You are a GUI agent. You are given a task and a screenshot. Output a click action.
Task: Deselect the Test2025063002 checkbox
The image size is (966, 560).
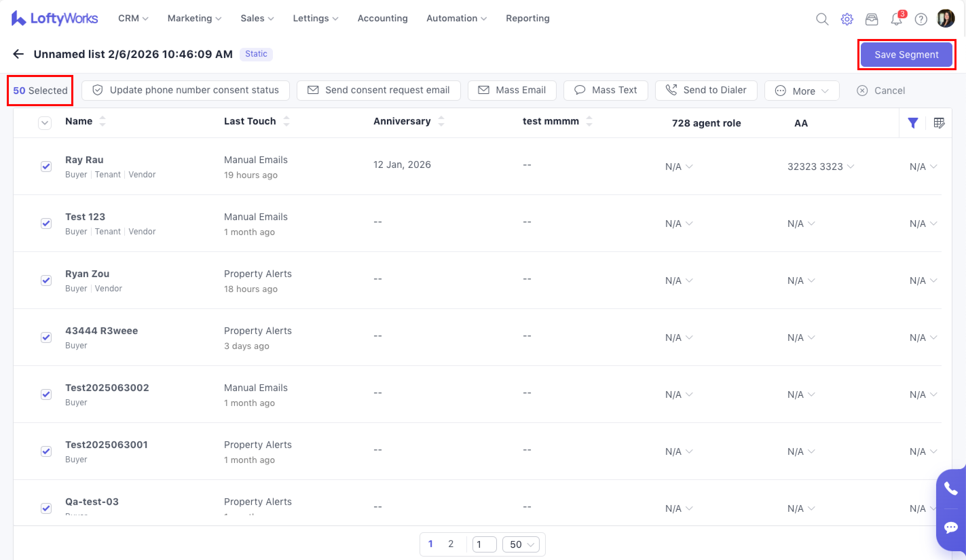[46, 394]
